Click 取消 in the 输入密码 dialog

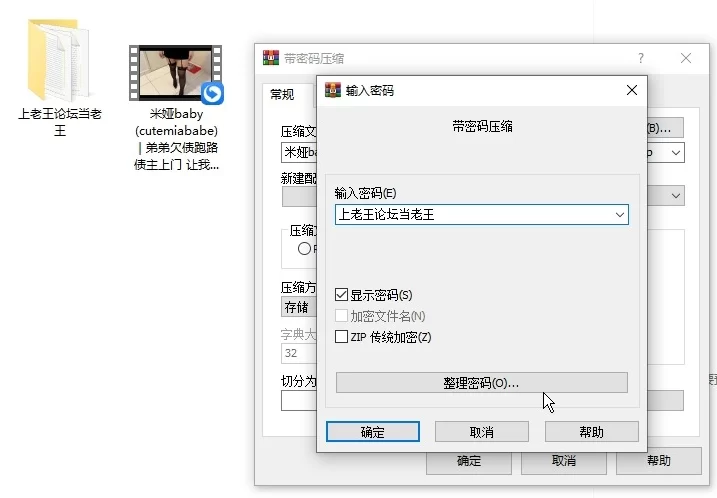coord(482,432)
